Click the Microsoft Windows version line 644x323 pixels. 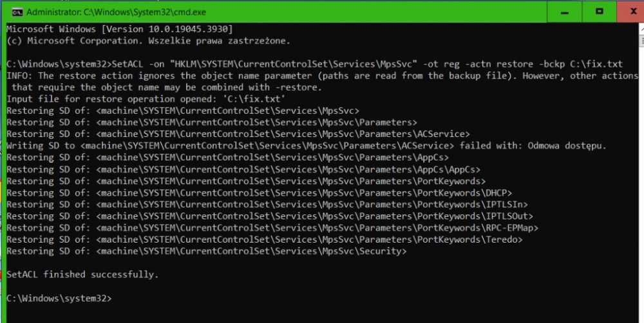click(120, 29)
